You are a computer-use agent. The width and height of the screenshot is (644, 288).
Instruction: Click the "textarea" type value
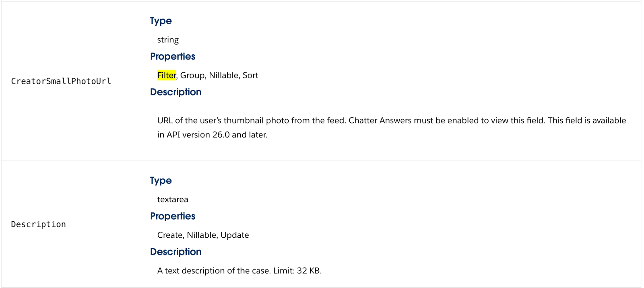173,200
